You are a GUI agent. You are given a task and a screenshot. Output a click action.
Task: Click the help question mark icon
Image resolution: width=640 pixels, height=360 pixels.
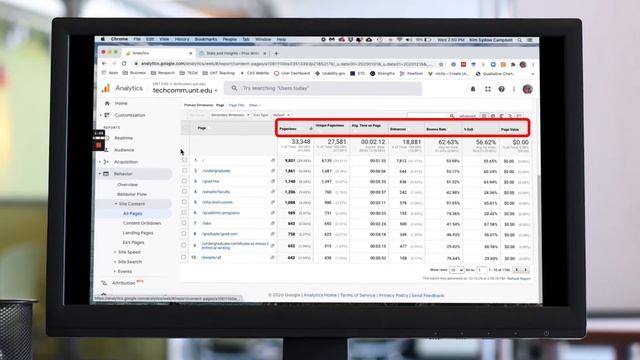click(x=502, y=89)
